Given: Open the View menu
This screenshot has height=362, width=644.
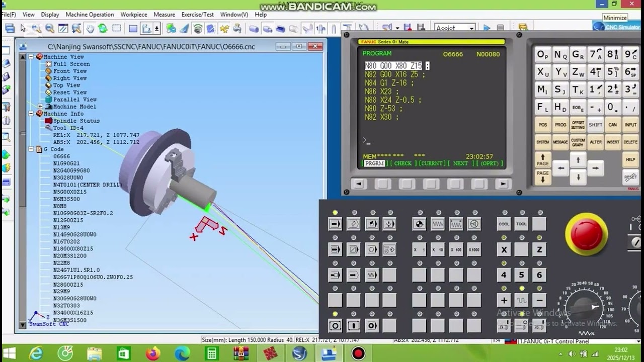Looking at the screenshot, I should 29,15.
